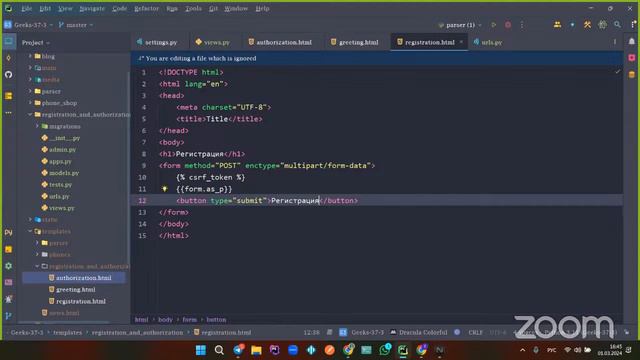Open the File menu
640x360 pixels.
tap(27, 8)
